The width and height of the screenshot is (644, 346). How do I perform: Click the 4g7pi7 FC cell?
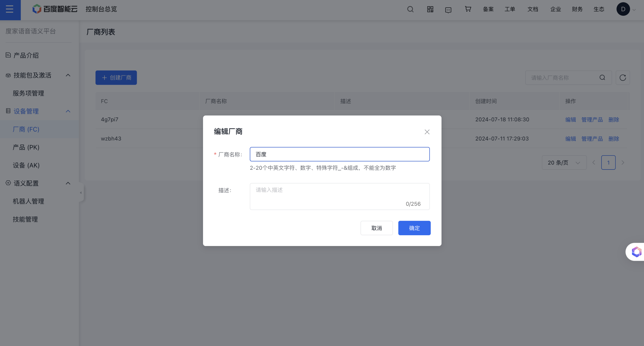click(x=109, y=119)
